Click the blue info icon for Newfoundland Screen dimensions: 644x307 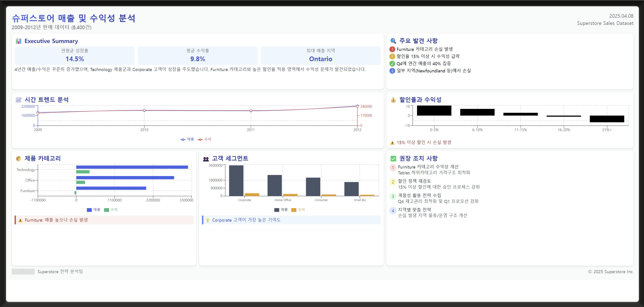(392, 71)
